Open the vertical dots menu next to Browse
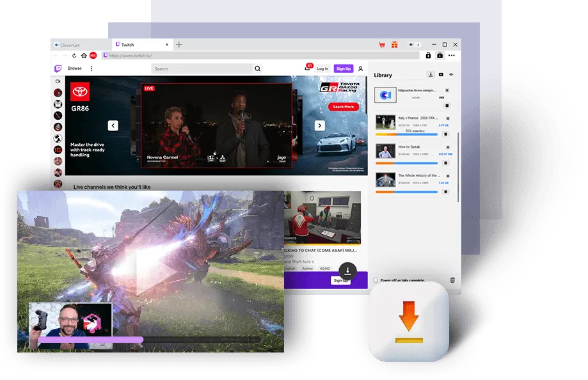 [91, 68]
